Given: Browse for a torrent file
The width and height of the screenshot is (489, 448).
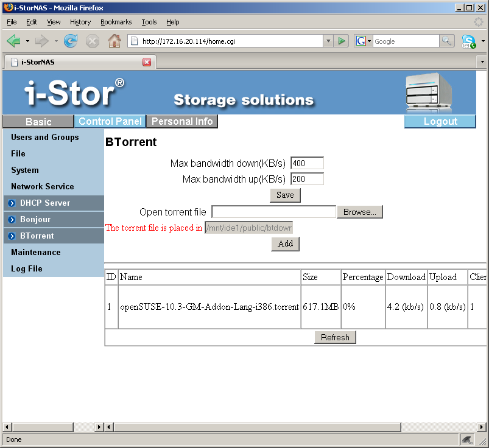Looking at the screenshot, I should 359,212.
